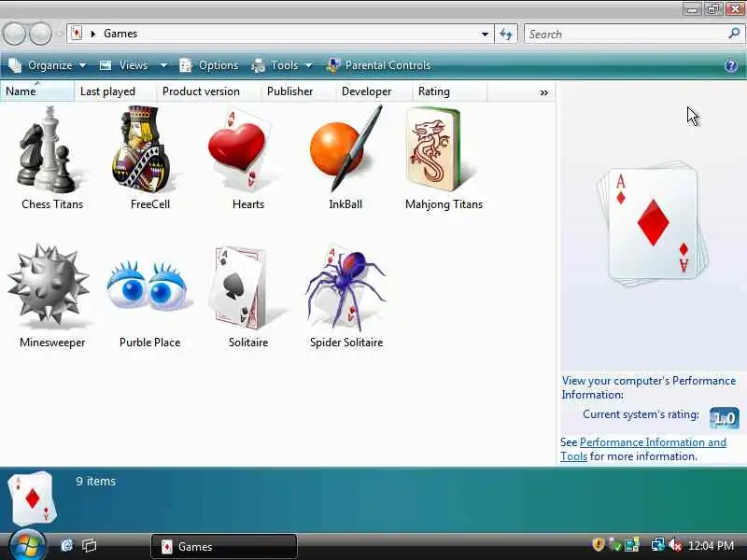Click the ace card icon in details pane
The height and width of the screenshot is (560, 747).
[x=32, y=498]
